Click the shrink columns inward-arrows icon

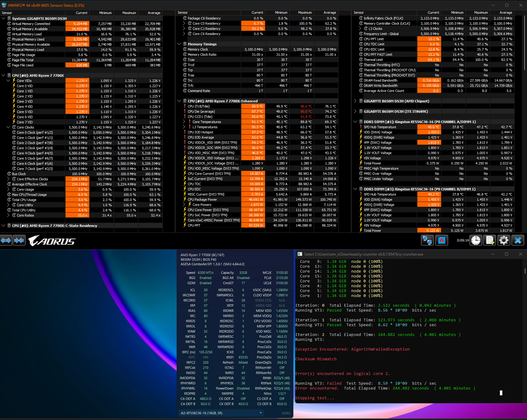point(19,241)
